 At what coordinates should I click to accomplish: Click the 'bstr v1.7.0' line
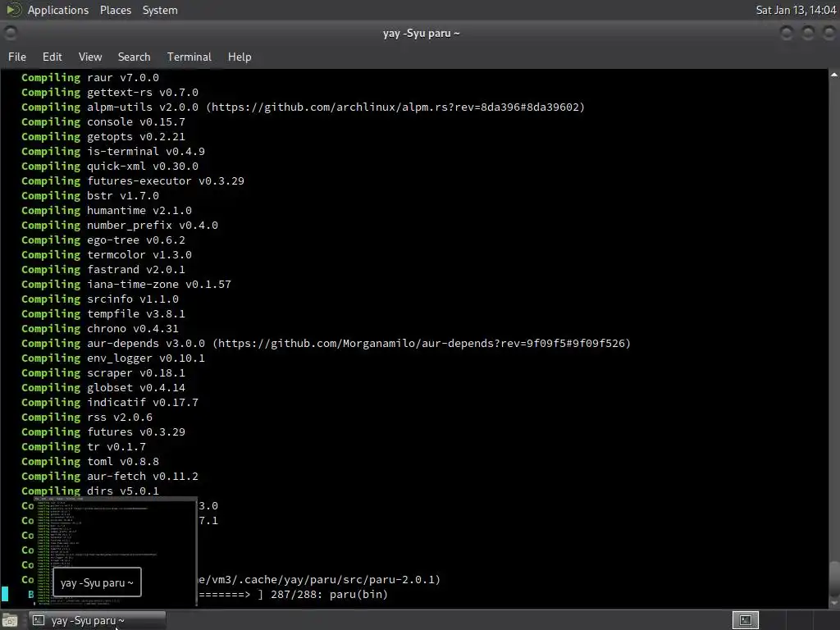(x=90, y=195)
